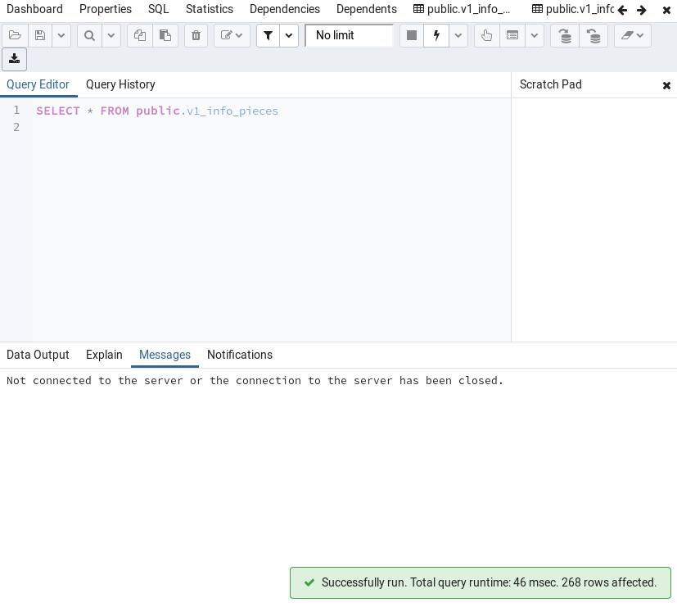Image resolution: width=677 pixels, height=616 pixels.
Task: Click the Delete trash icon
Action: [x=196, y=35]
